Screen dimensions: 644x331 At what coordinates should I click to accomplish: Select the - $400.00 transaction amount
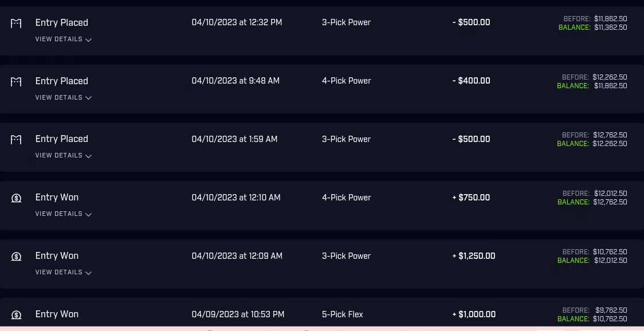click(471, 81)
